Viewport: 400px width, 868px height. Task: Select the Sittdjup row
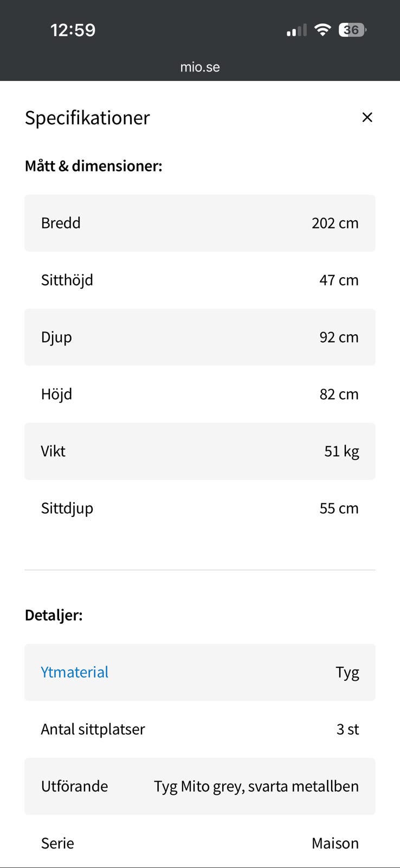tap(200, 508)
